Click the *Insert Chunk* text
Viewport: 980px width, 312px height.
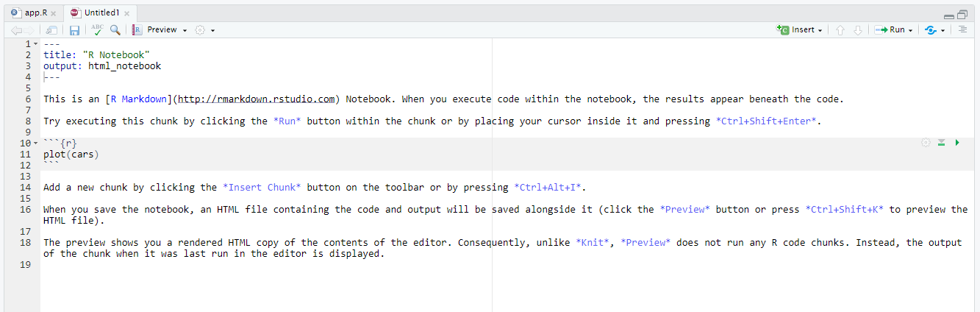tap(262, 188)
